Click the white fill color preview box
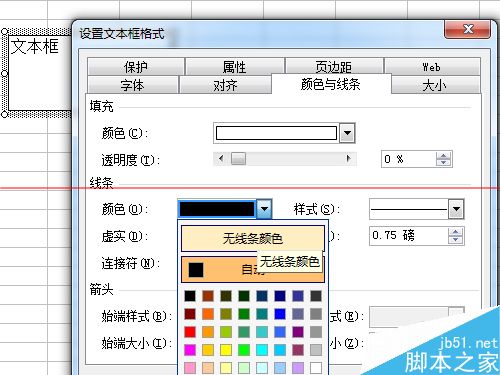The image size is (500, 375). pyautogui.click(x=276, y=133)
